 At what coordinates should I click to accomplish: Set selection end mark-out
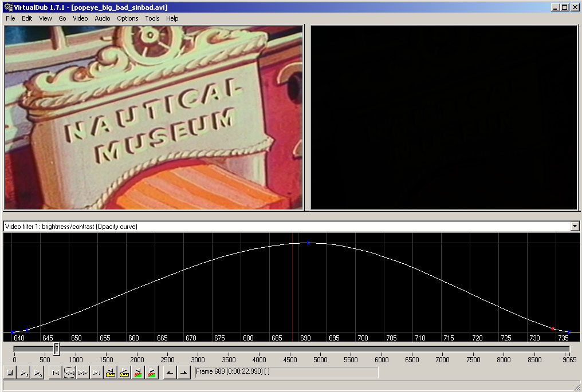[x=183, y=373]
